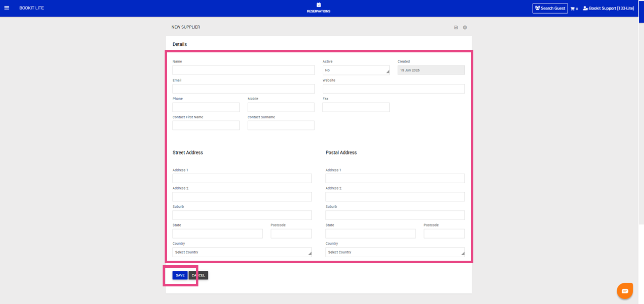Screen dimensions: 644x304
Task: Click the BOOKIT LITE title
Action: [x=32, y=8]
